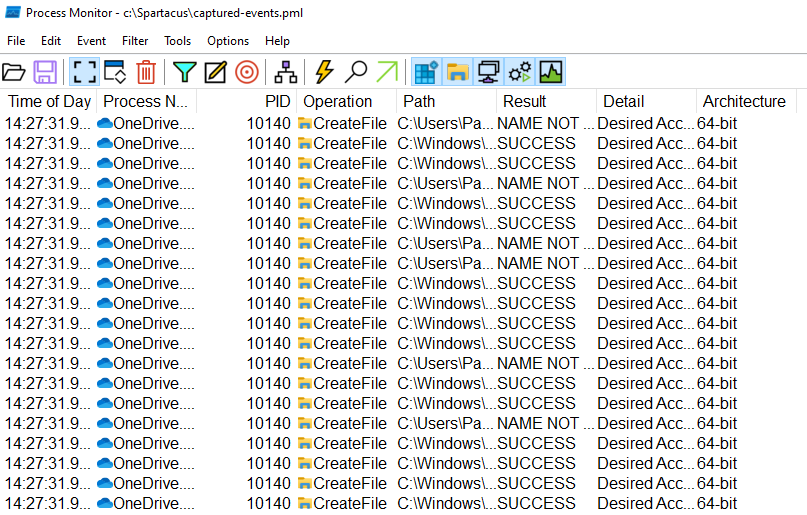Click OneDrive icon in first row

coord(104,123)
